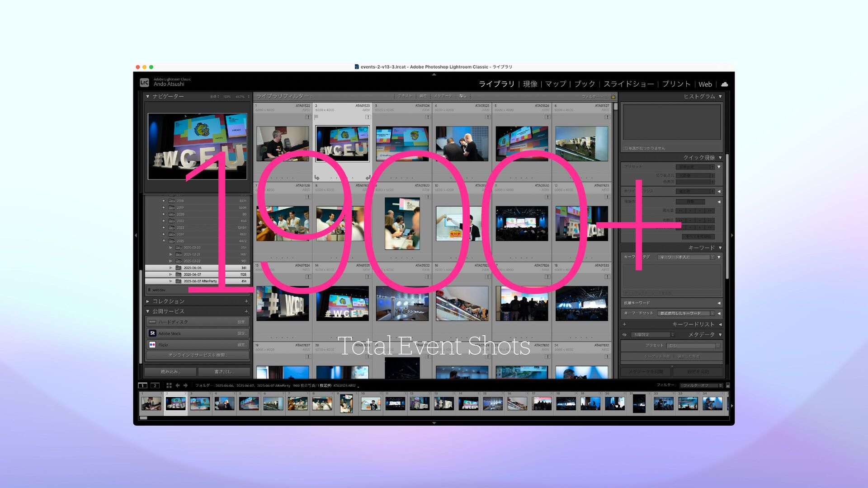Collapse the 2025 folder
The height and width of the screenshot is (488, 868).
(x=164, y=241)
